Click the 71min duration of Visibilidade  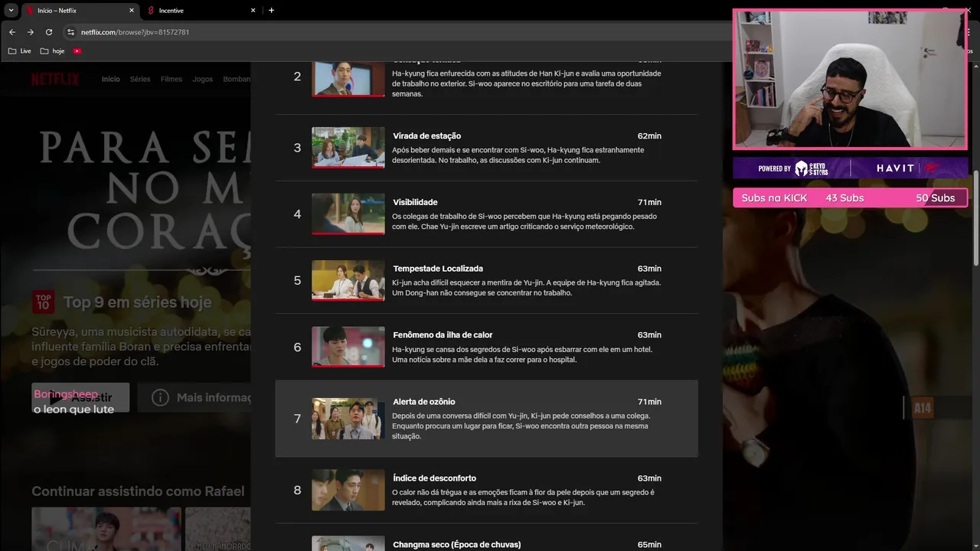point(649,202)
